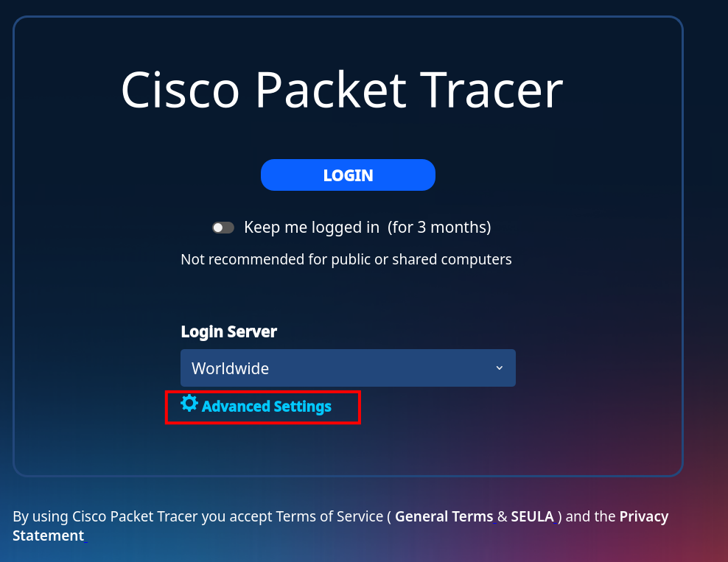This screenshot has width=728, height=562.
Task: Click the Login Server label
Action: click(229, 331)
